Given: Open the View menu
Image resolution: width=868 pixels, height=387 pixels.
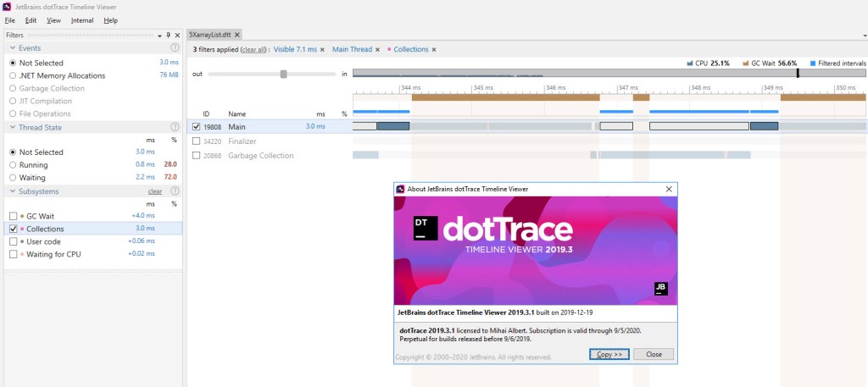Looking at the screenshot, I should tap(53, 19).
